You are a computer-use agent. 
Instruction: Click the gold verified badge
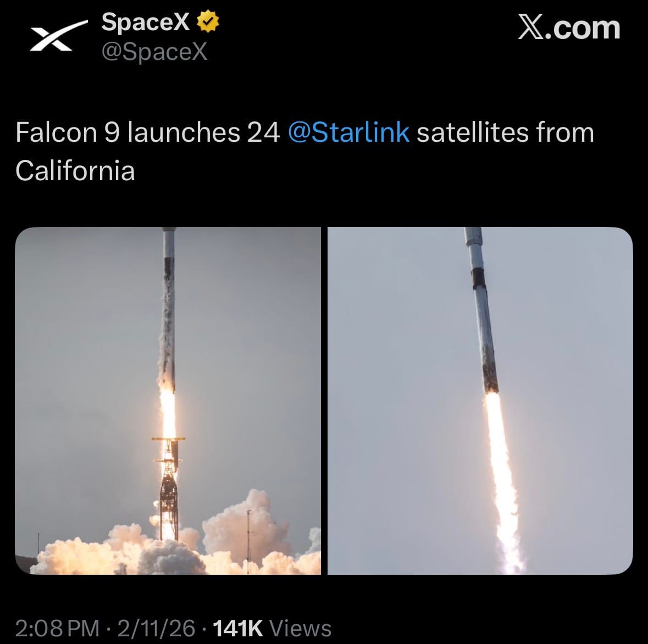click(208, 22)
